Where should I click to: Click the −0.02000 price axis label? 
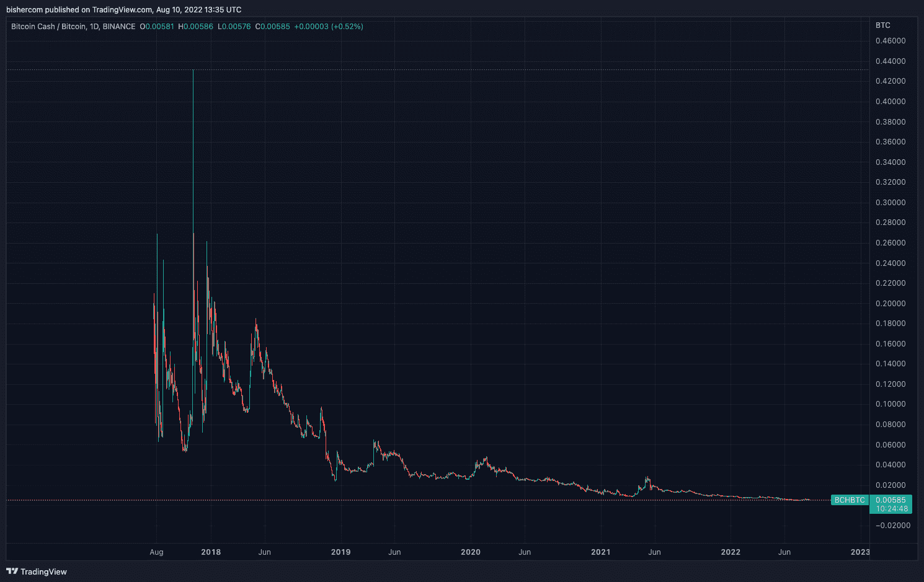891,526
